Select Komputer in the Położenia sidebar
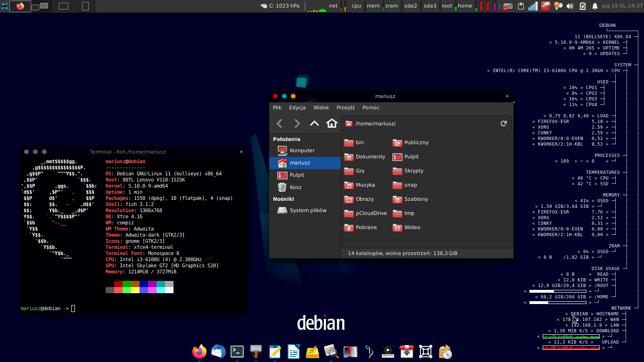Screen dimensions: 644x362 click(305, 150)
